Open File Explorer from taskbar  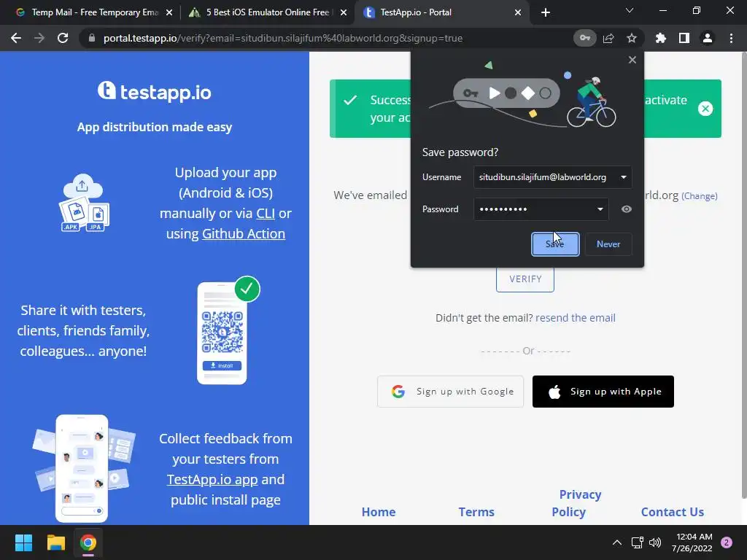(55, 542)
